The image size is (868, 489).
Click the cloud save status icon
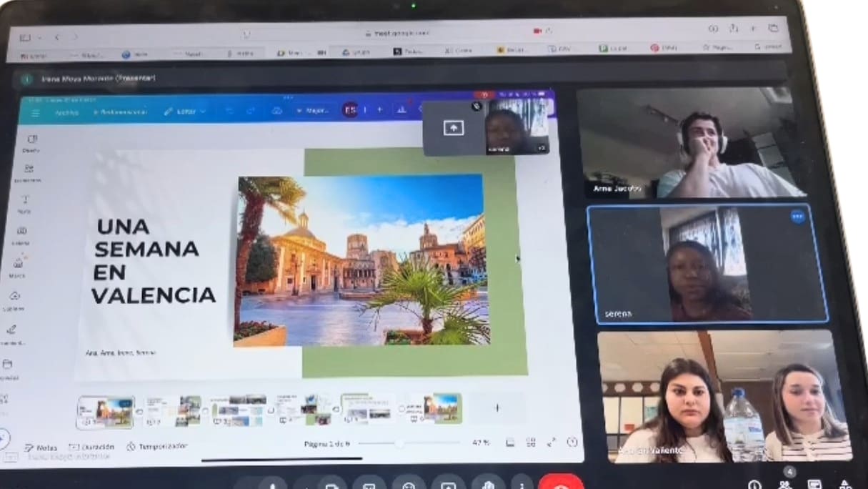276,111
